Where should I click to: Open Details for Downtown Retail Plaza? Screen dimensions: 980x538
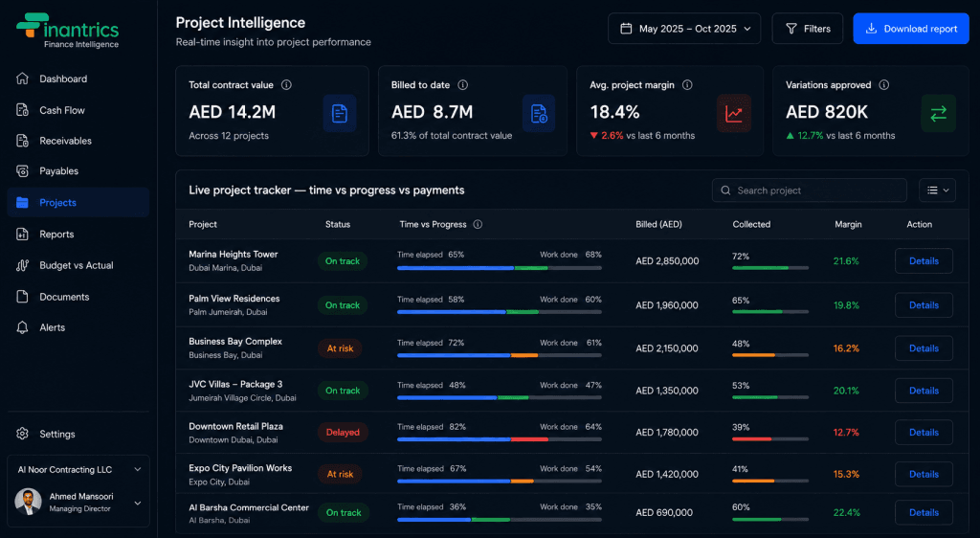pyautogui.click(x=924, y=433)
